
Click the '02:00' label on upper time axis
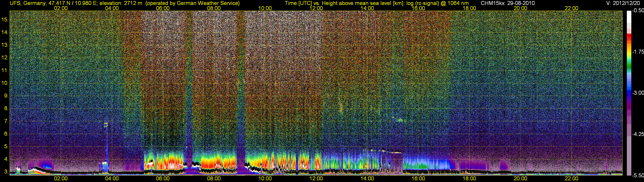click(x=61, y=8)
